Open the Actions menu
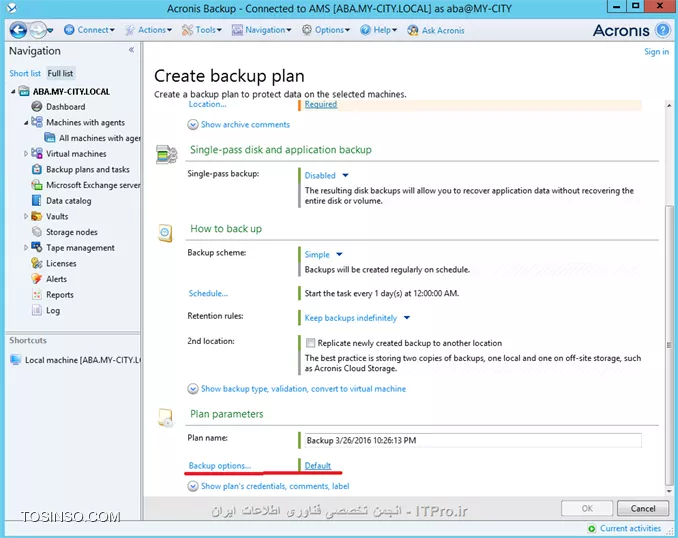The image size is (678, 538). pos(148,30)
